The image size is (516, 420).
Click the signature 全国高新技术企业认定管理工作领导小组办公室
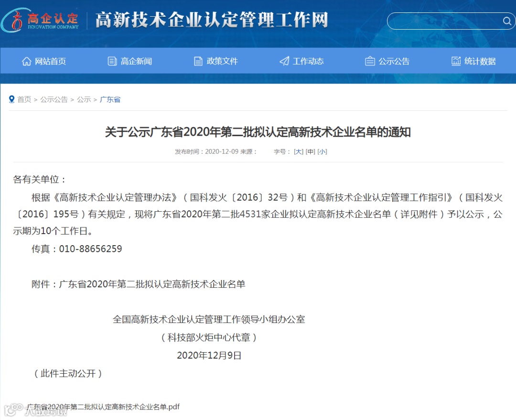(209, 319)
